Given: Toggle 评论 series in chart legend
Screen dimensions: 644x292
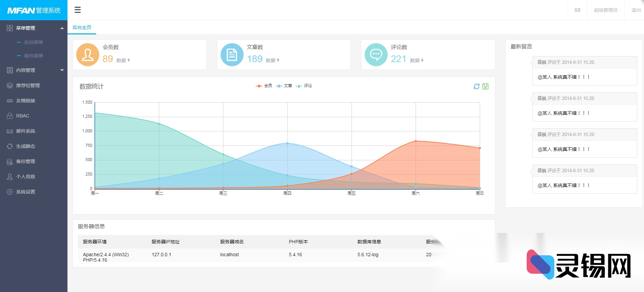Looking at the screenshot, I should [304, 86].
